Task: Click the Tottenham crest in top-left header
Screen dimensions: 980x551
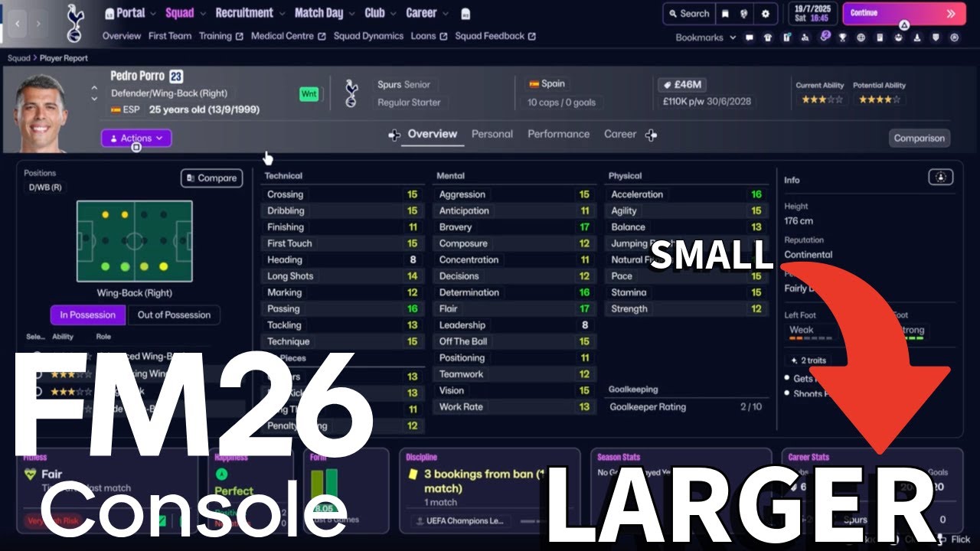Action: coord(73,23)
